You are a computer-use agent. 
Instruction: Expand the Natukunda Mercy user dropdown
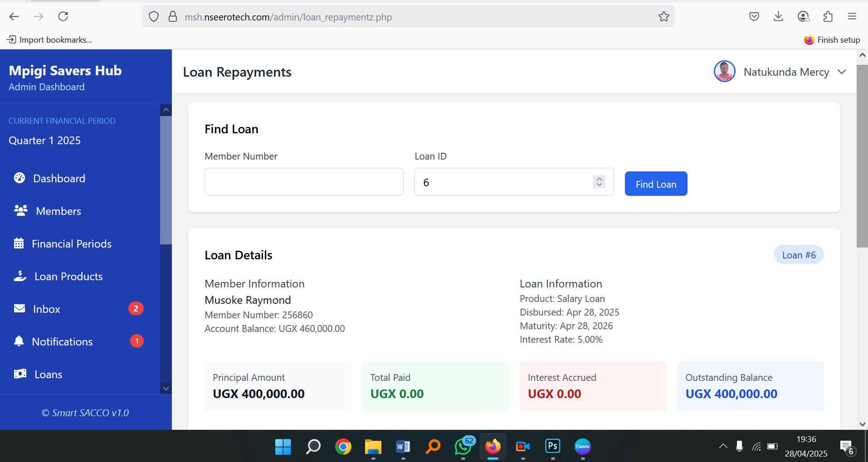842,72
